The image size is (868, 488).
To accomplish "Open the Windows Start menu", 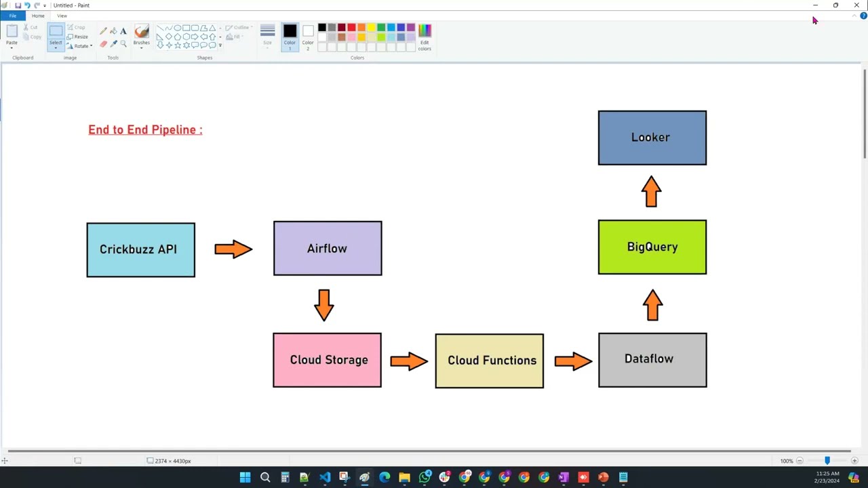I will click(x=245, y=477).
